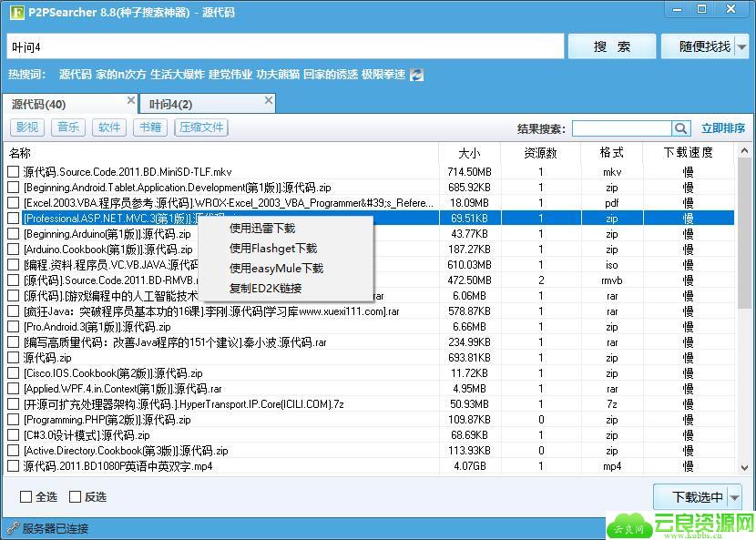Open the 下载选中 dropdown arrow
The height and width of the screenshot is (540, 756).
pos(735,497)
